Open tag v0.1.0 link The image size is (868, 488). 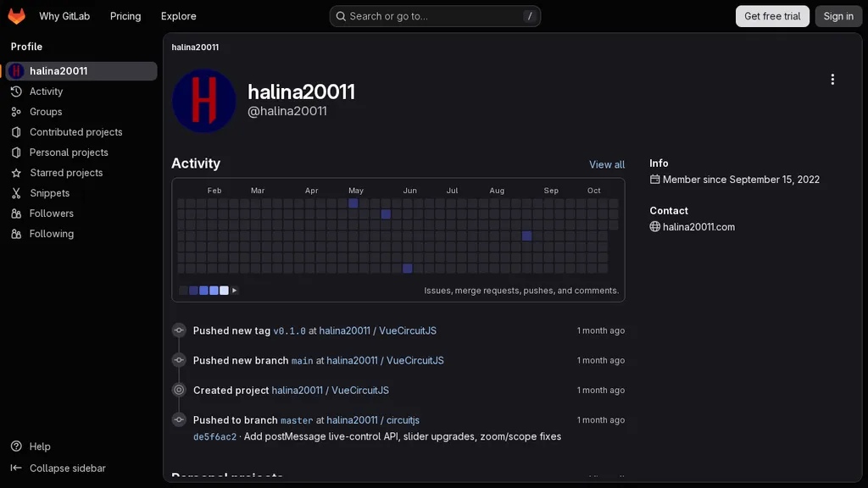coord(289,331)
